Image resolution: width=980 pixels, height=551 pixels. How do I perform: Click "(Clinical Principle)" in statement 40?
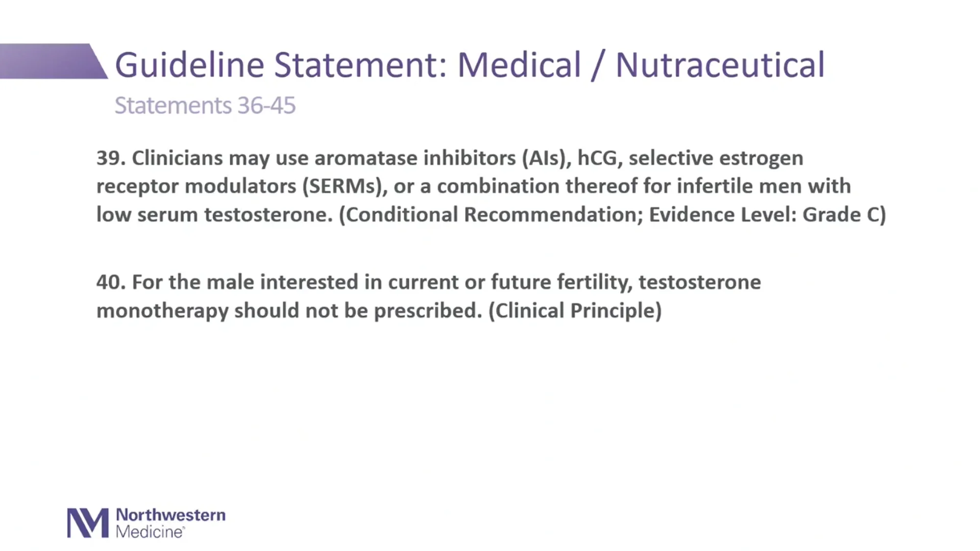tap(575, 311)
